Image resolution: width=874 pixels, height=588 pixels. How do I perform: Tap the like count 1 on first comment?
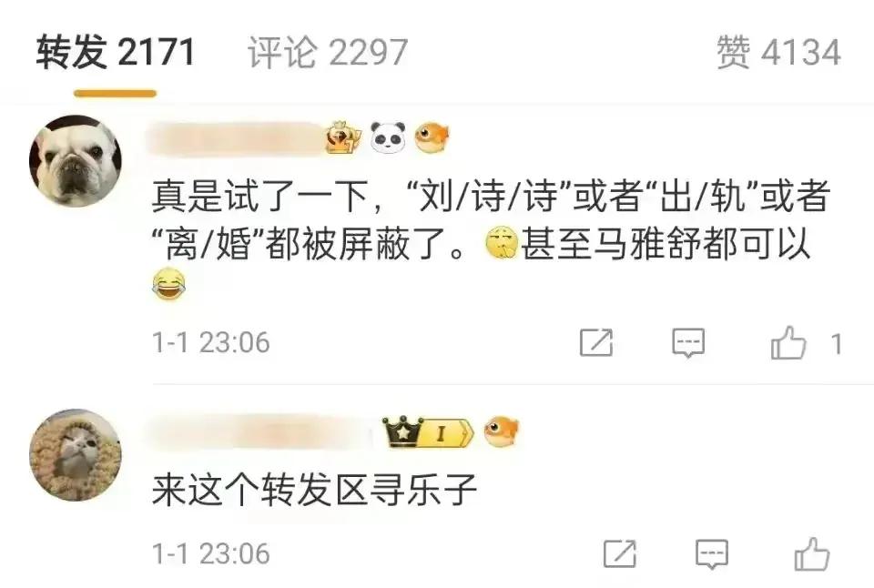pos(836,343)
